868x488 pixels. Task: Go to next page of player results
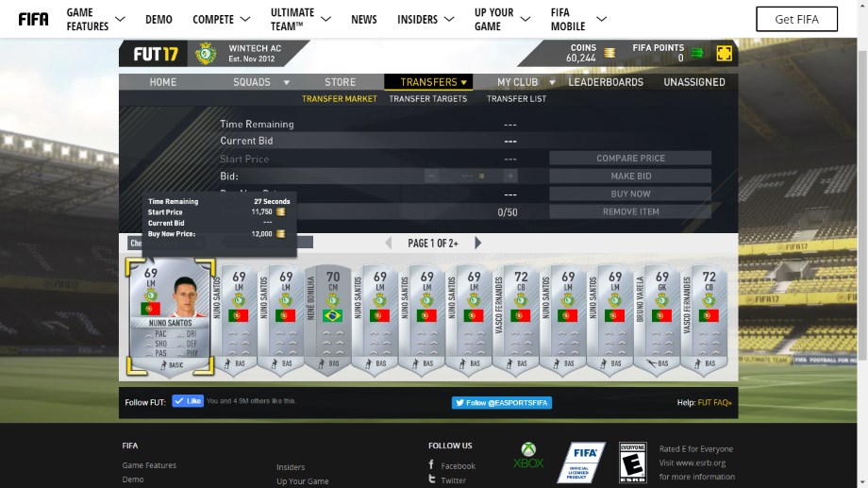[x=477, y=244]
